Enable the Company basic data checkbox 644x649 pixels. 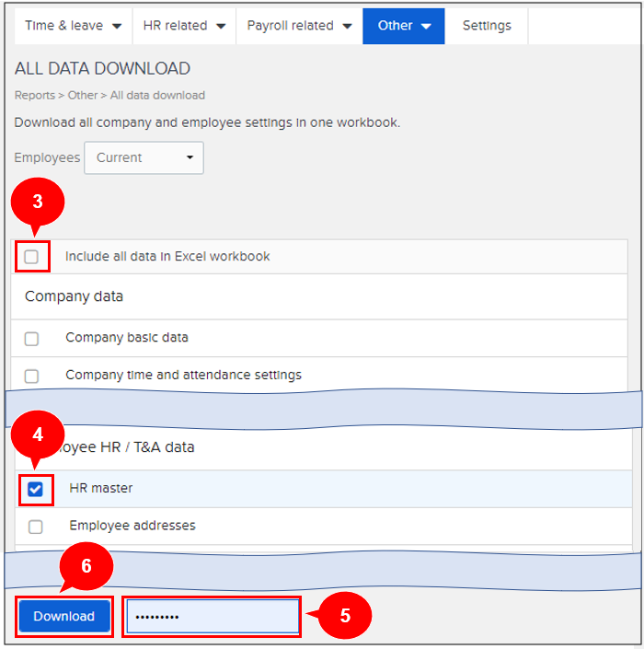[32, 338]
